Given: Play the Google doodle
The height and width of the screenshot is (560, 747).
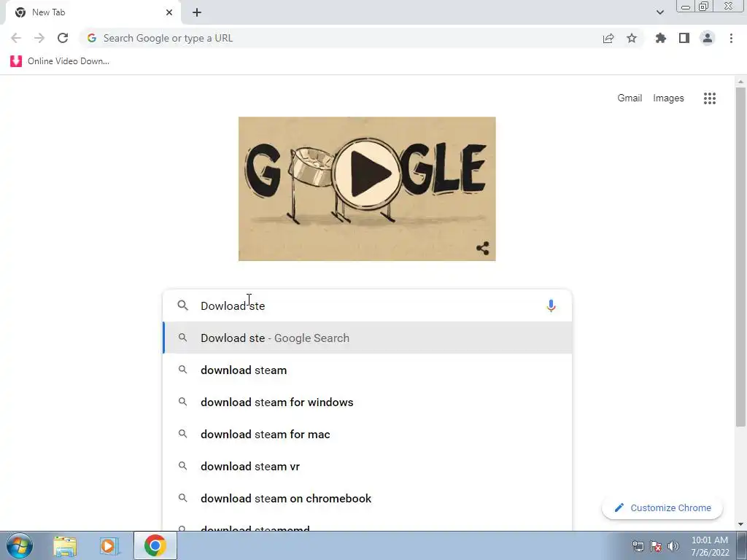Looking at the screenshot, I should pyautogui.click(x=367, y=174).
